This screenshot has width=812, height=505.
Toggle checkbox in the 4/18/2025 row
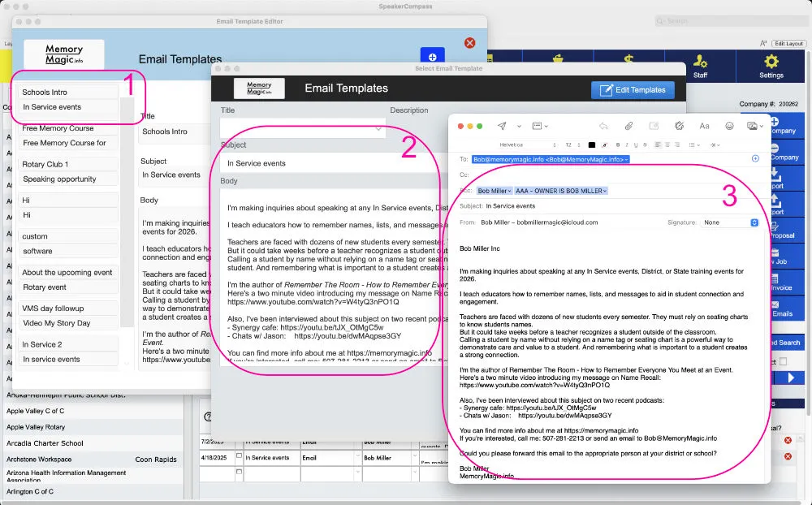[x=239, y=457]
